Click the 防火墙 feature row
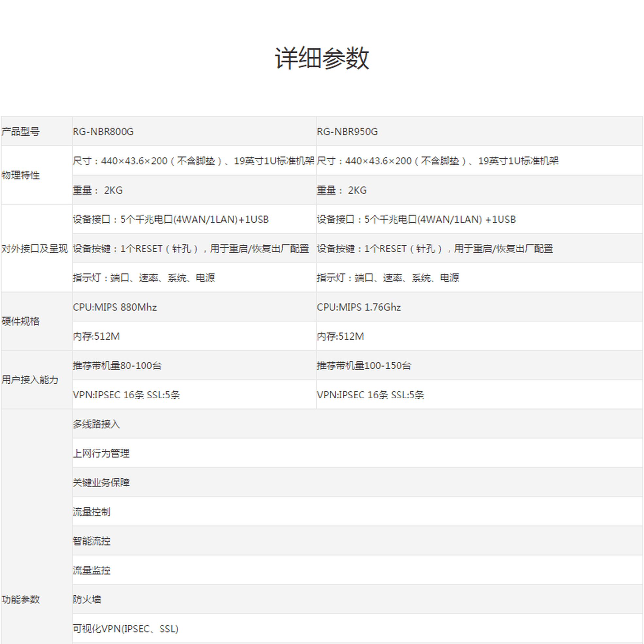The width and height of the screenshot is (644, 644). point(358,599)
